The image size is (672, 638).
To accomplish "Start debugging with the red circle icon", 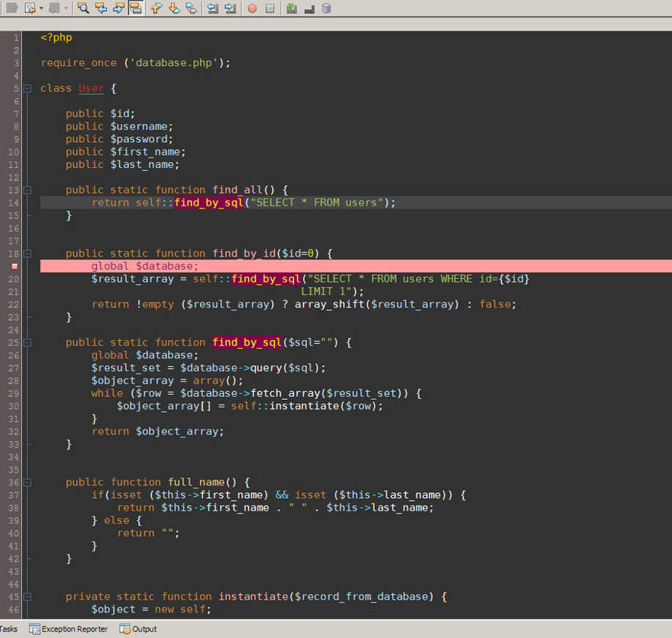I will click(x=251, y=8).
